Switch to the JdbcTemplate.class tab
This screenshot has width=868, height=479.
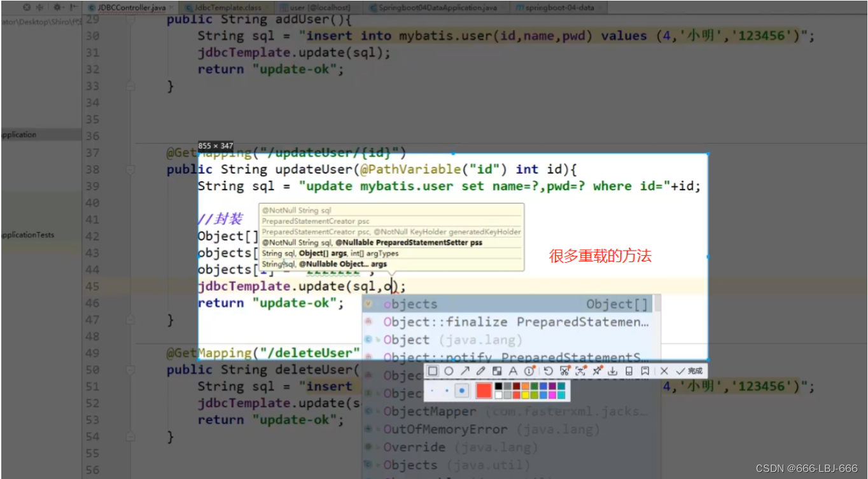point(227,7)
